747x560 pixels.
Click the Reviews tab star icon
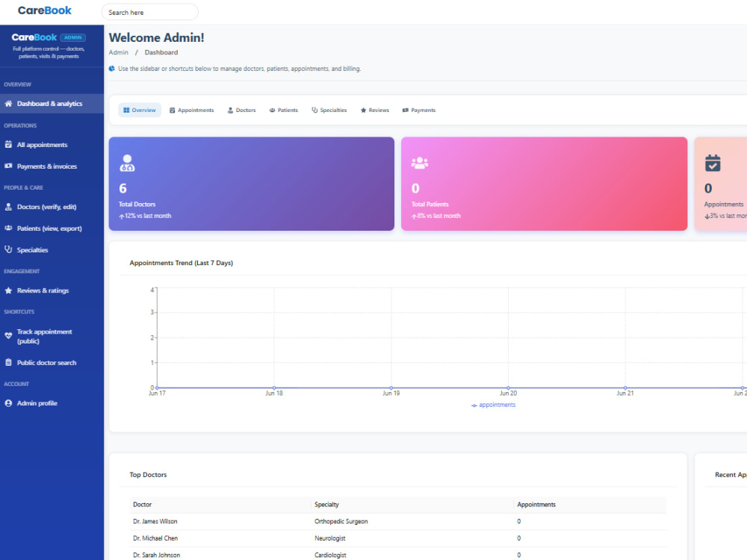(363, 110)
